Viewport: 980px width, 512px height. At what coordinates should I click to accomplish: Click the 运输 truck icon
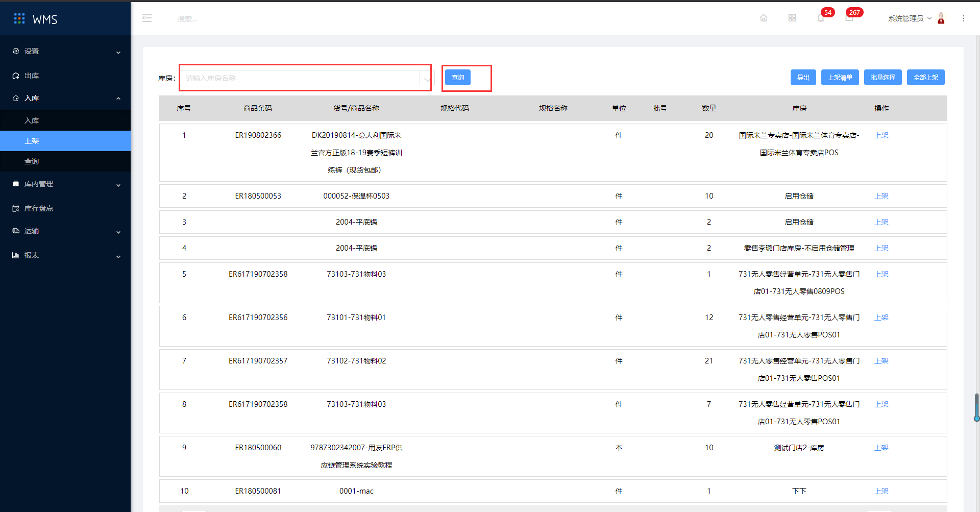coord(16,231)
